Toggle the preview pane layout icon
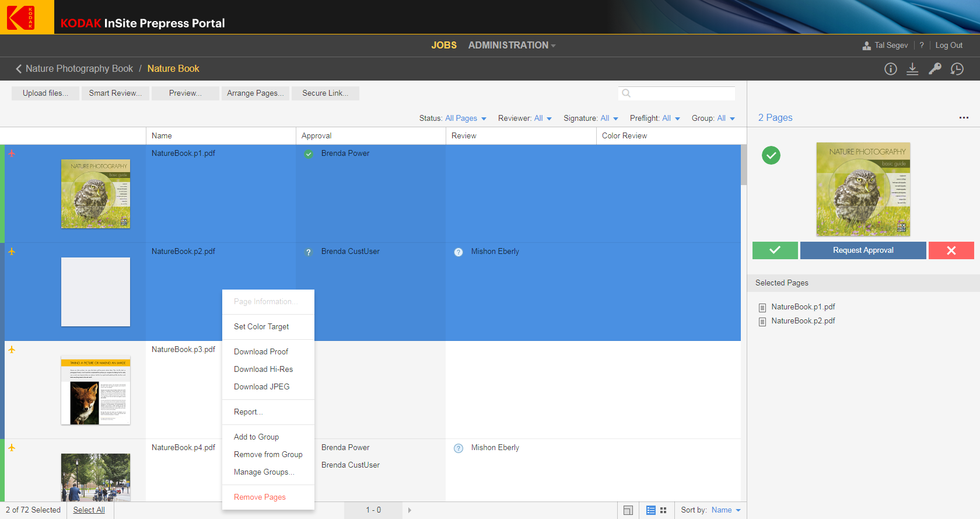 [628, 510]
